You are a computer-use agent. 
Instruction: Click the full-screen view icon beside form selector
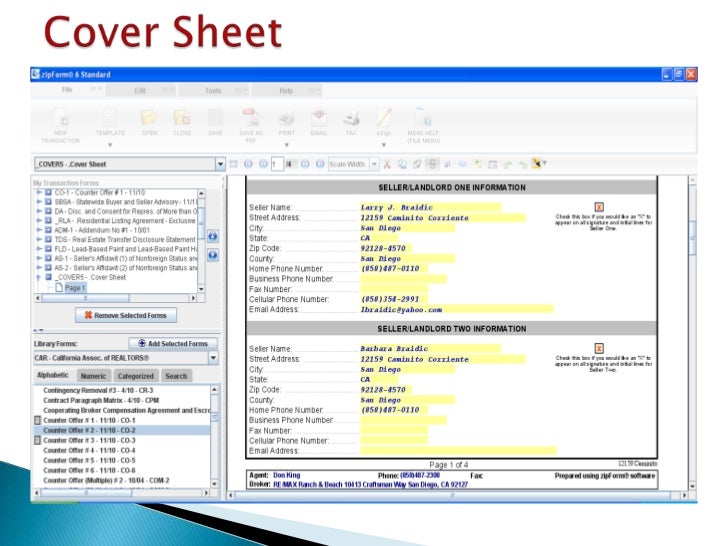click(x=234, y=164)
